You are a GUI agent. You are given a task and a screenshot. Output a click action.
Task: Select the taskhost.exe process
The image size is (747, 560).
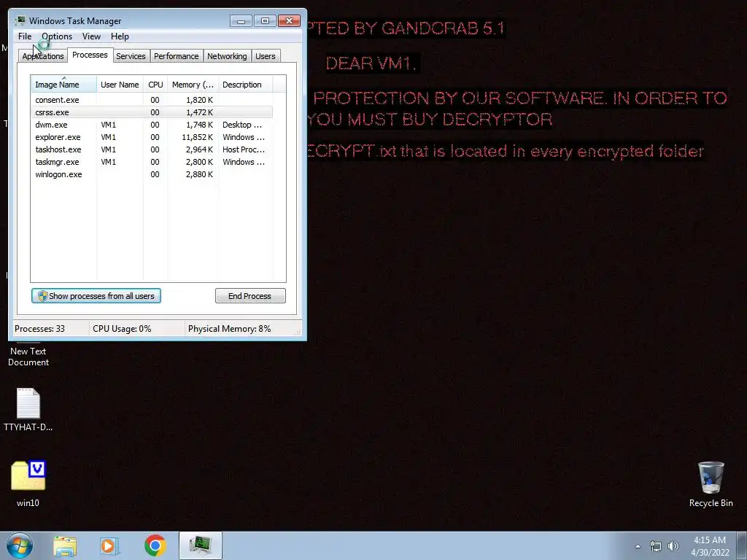(x=152, y=149)
